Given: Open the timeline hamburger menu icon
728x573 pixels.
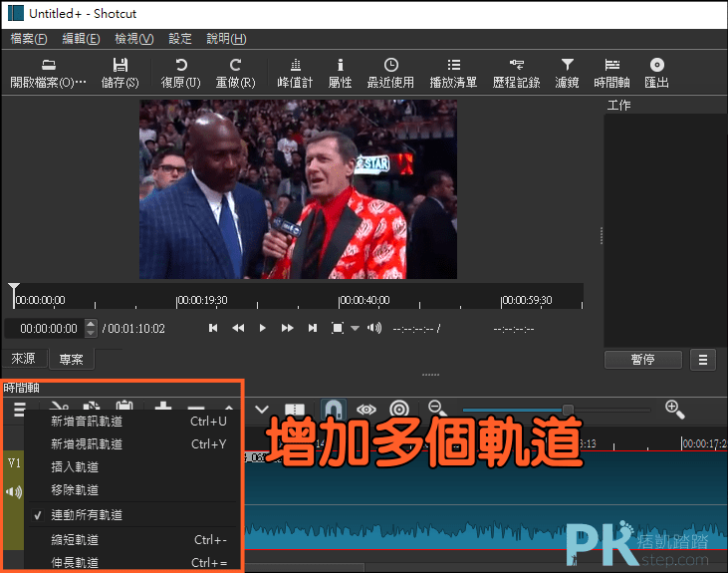Looking at the screenshot, I should pos(19,409).
